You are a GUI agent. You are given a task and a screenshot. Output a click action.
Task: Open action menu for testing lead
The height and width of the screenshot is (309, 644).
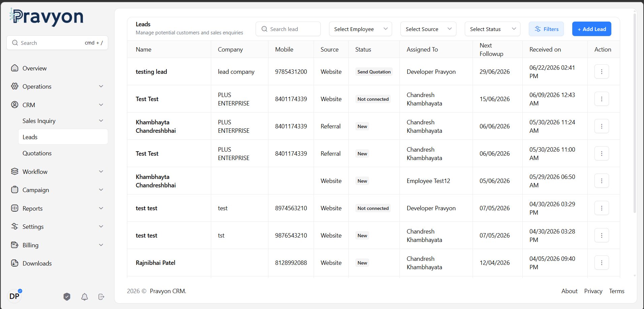click(x=602, y=71)
